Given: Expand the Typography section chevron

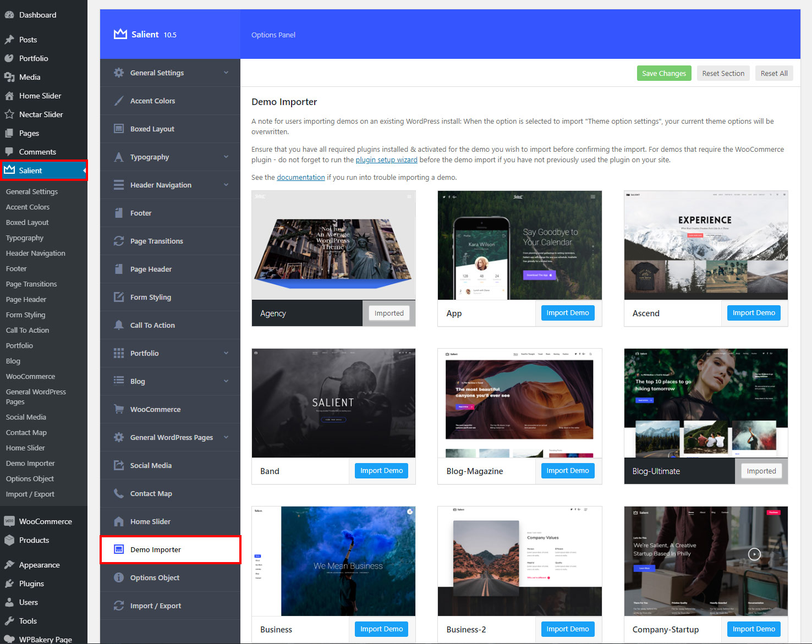Looking at the screenshot, I should 226,157.
